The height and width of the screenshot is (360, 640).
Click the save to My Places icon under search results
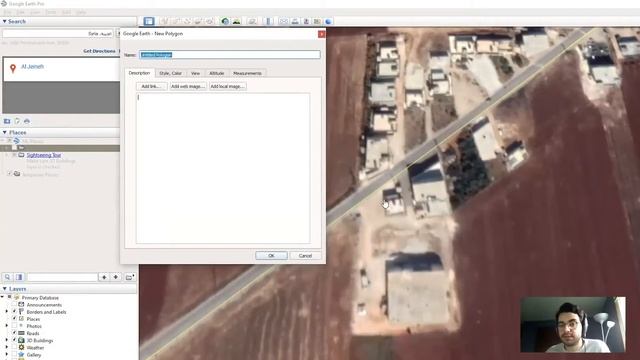coord(7,121)
